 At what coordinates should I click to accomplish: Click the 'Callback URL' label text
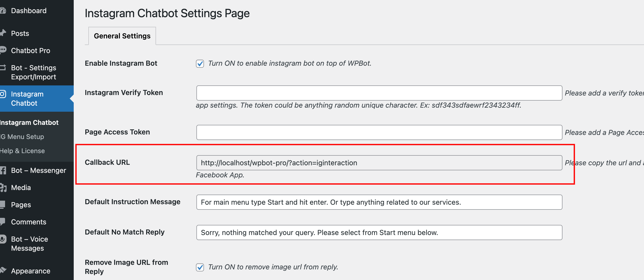click(x=107, y=162)
